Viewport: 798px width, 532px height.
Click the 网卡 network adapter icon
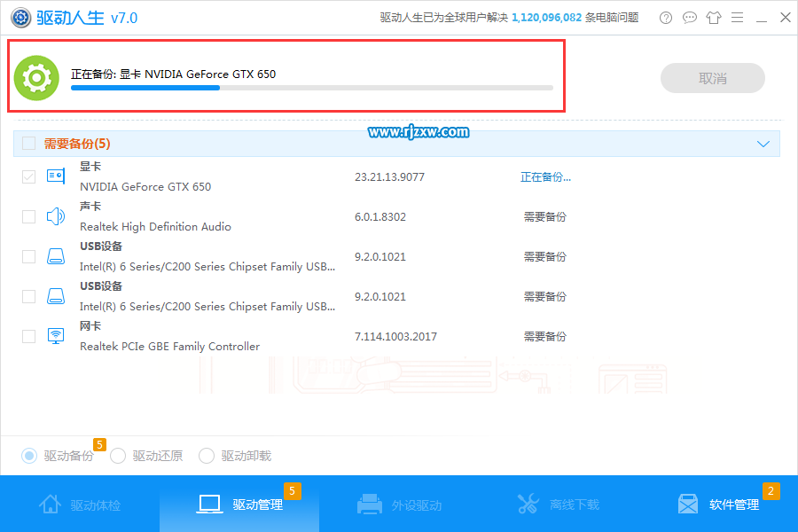point(56,336)
